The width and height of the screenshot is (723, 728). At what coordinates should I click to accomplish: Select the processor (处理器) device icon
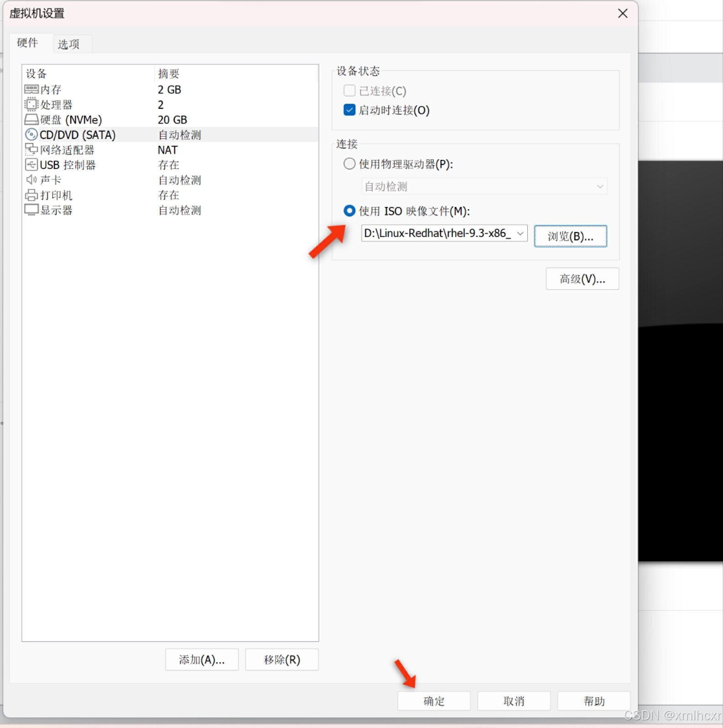tap(31, 105)
